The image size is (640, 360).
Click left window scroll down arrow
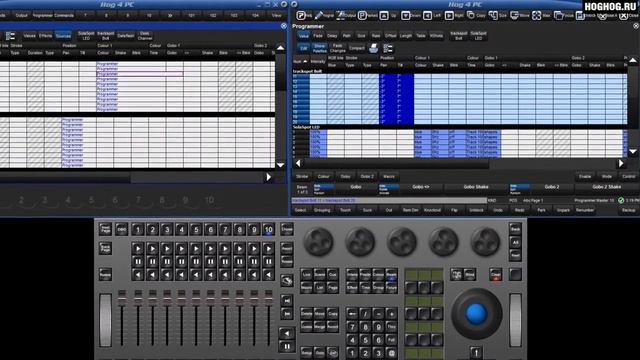click(280, 165)
